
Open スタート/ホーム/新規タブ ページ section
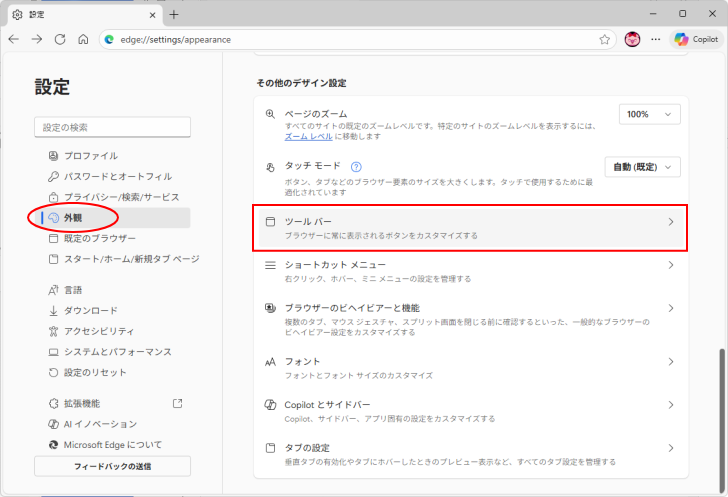point(118,259)
